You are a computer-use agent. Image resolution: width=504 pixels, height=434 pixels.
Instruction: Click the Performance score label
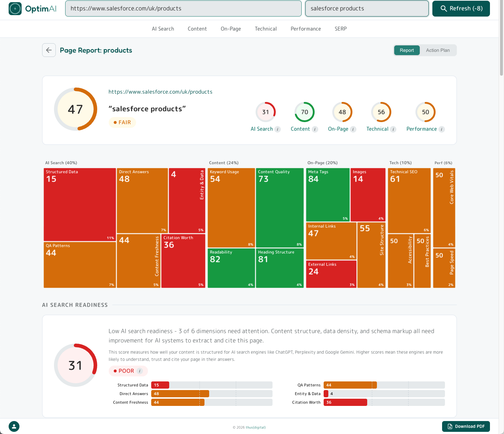coord(422,129)
